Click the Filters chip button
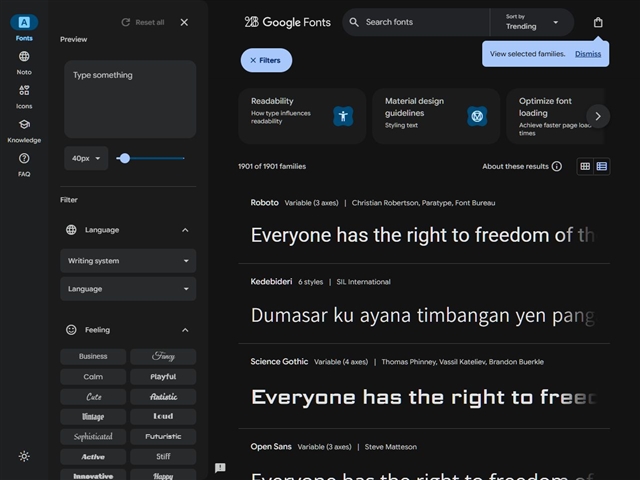Viewport: 640px width, 480px height. point(266,60)
